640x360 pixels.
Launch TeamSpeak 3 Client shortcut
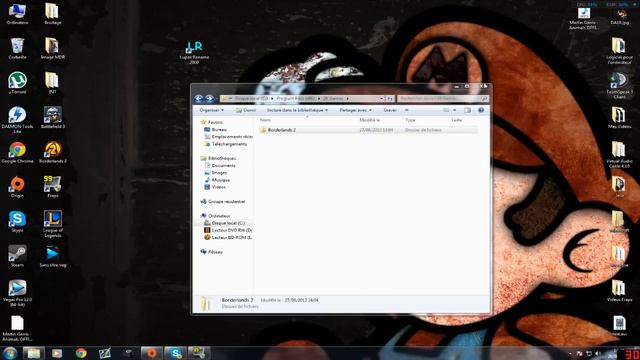pos(619,85)
